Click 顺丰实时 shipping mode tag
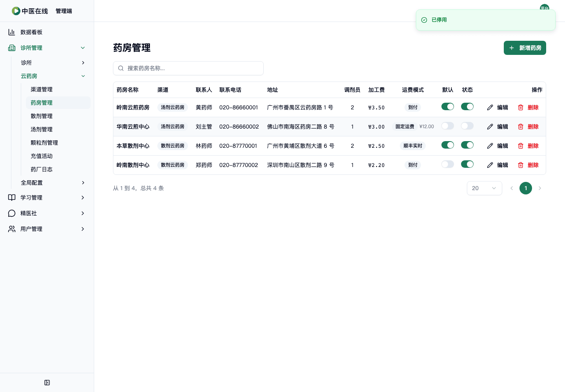 [413, 146]
